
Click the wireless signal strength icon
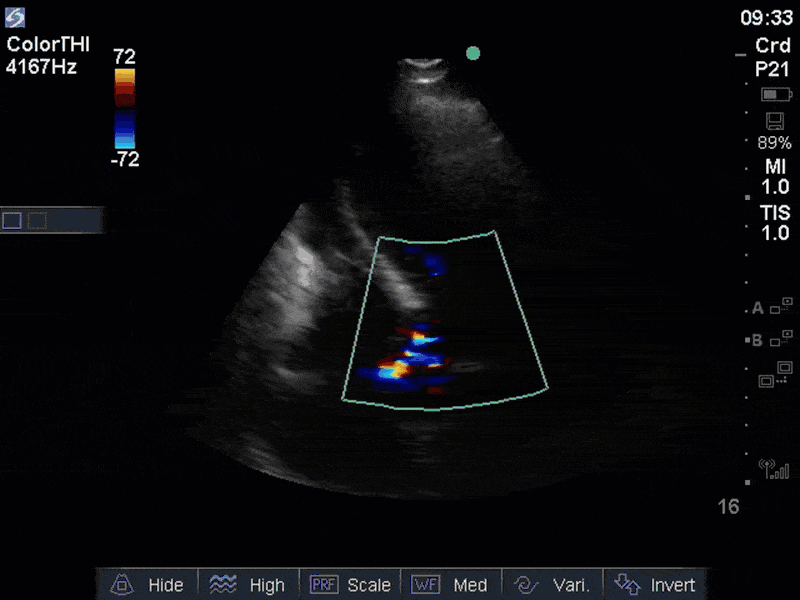click(x=774, y=468)
